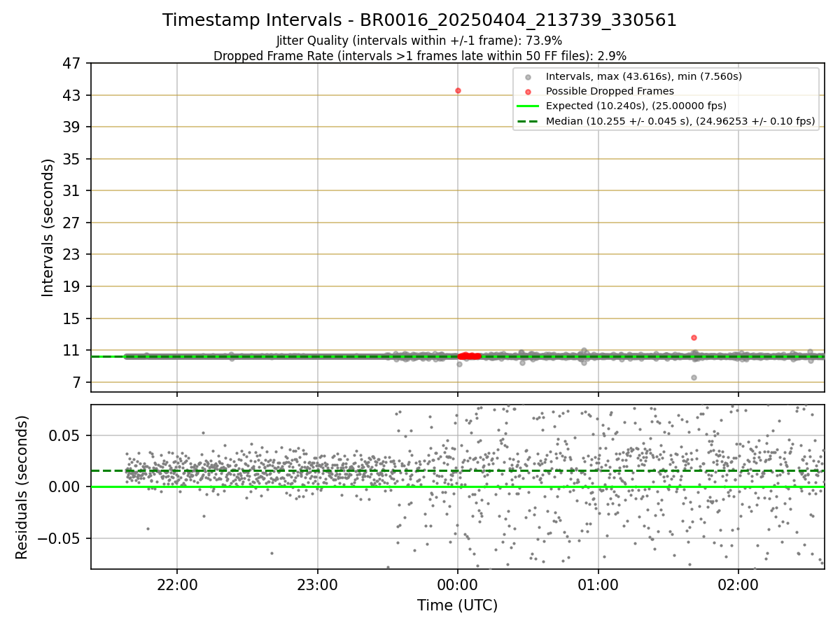Click the red marker in the Possible Dropped Frames legend
The width and height of the screenshot is (840, 630).
tap(528, 92)
